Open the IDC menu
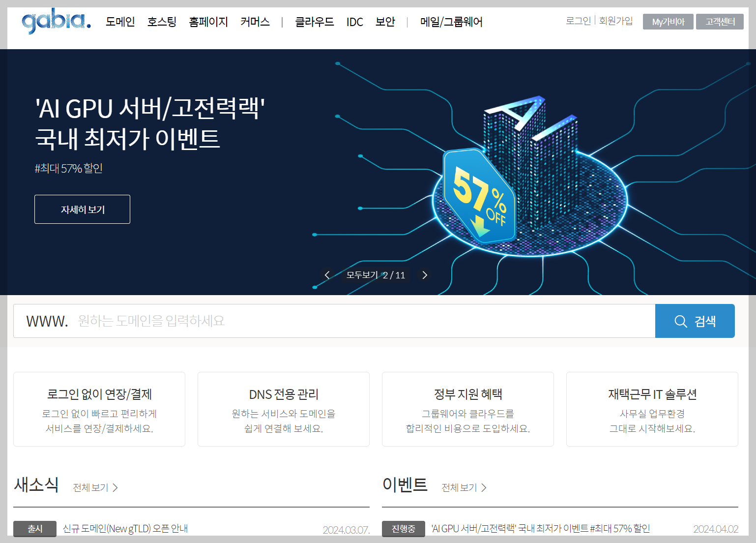This screenshot has width=756, height=543. tap(354, 22)
